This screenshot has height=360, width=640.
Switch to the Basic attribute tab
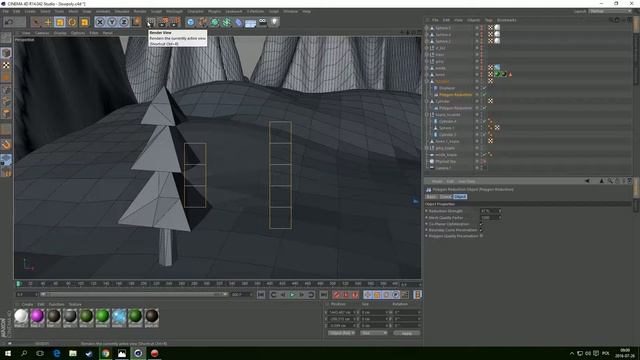coord(431,197)
